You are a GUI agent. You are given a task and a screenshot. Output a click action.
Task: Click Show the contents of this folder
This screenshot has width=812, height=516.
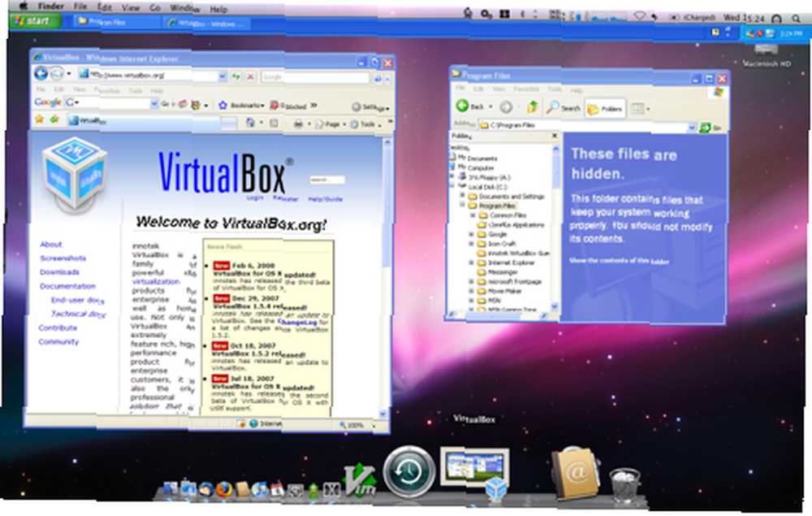[619, 261]
